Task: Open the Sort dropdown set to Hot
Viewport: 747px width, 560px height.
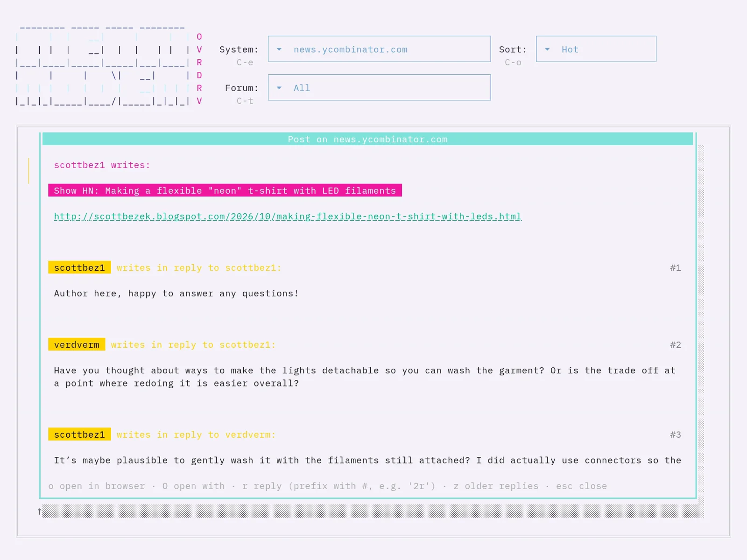Action: (x=596, y=49)
